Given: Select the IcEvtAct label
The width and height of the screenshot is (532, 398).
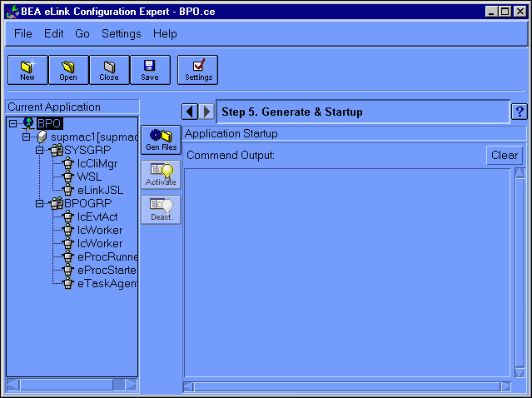Looking at the screenshot, I should pyautogui.click(x=97, y=216).
